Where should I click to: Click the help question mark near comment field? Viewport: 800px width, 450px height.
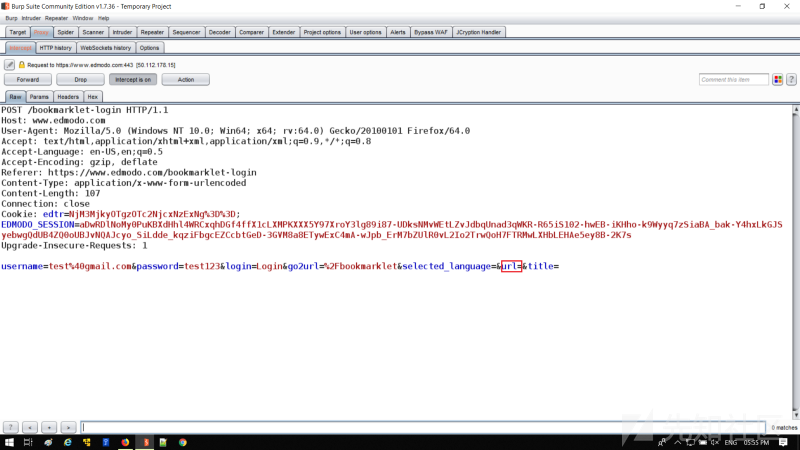[791, 80]
